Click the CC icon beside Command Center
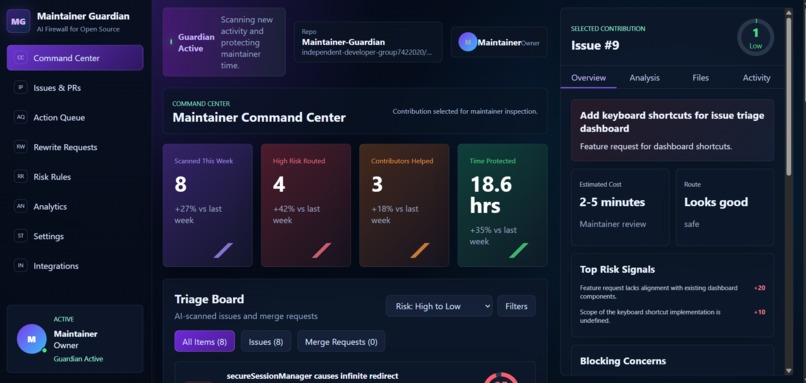Viewport: 806px width, 383px height. [x=21, y=58]
